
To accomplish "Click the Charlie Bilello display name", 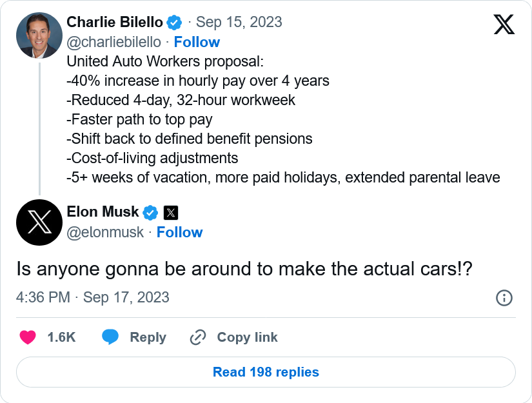I will tap(114, 22).
